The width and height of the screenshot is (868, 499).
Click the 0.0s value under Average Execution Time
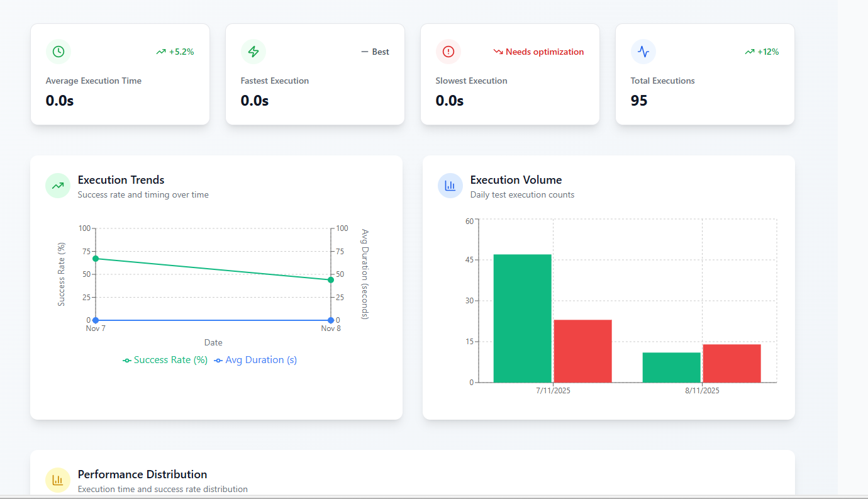60,101
